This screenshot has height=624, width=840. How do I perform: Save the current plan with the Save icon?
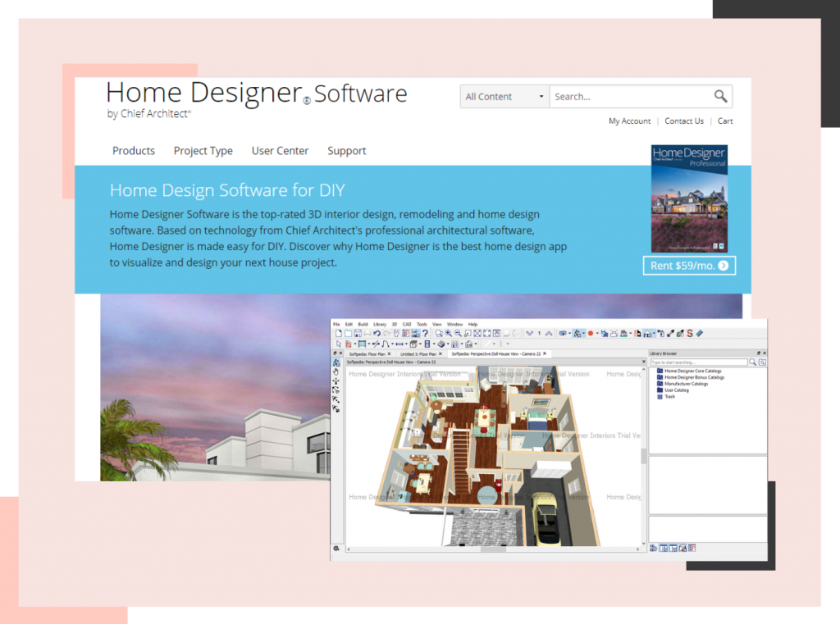pyautogui.click(x=358, y=330)
